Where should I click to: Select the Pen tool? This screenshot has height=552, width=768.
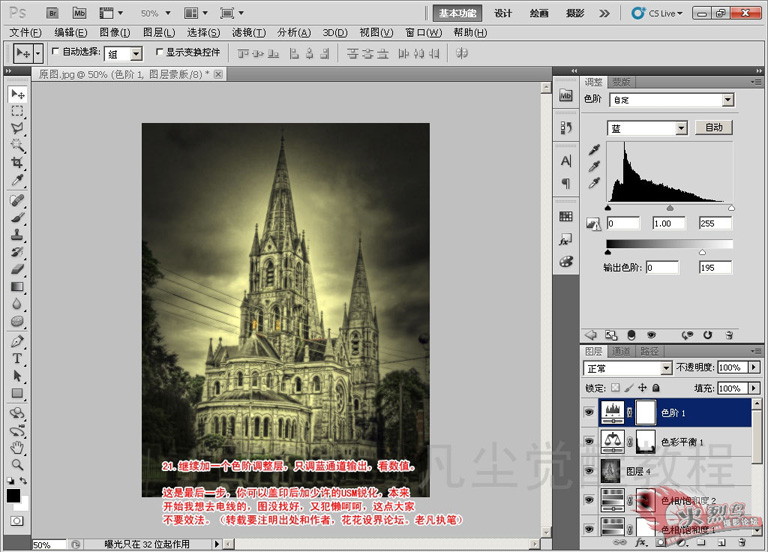click(x=17, y=341)
